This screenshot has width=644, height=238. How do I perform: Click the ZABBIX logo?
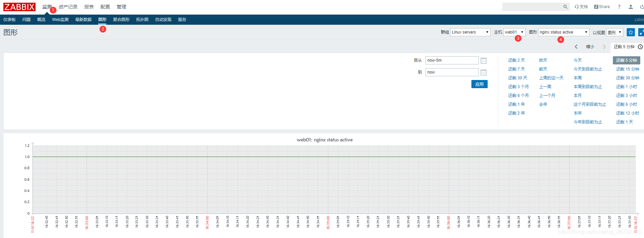(x=19, y=7)
